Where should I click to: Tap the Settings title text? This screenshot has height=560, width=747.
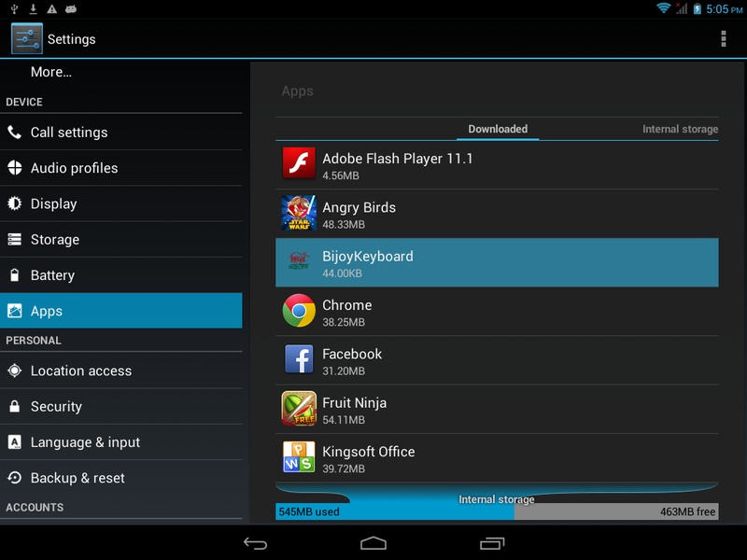[72, 39]
